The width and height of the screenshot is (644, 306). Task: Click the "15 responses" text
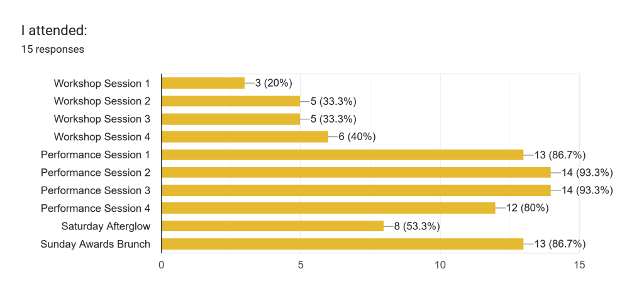53,49
